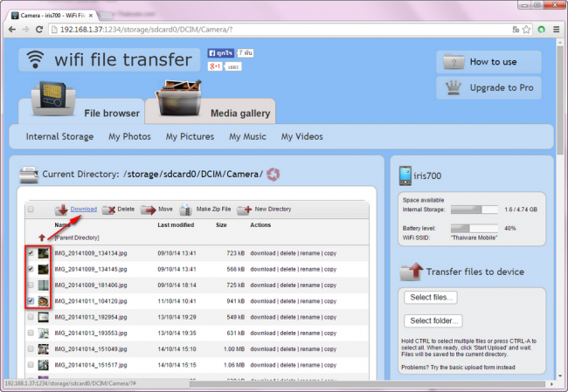Click the Facebook like button
The width and height of the screenshot is (568, 392).
point(220,53)
